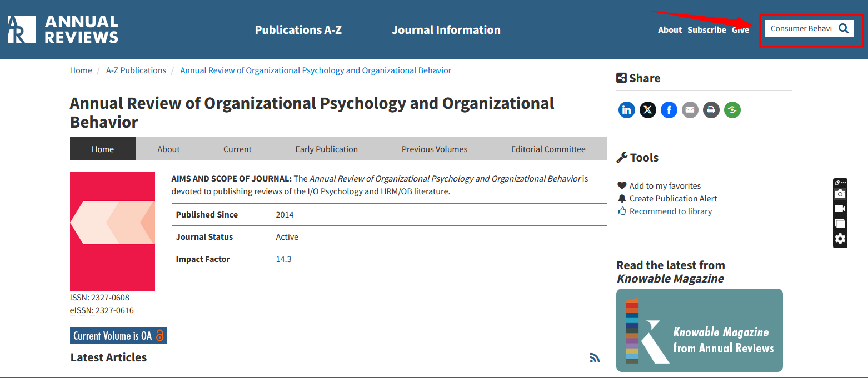Viewport: 868px width, 378px height.
Task: Print the page using printer icon
Action: 711,110
